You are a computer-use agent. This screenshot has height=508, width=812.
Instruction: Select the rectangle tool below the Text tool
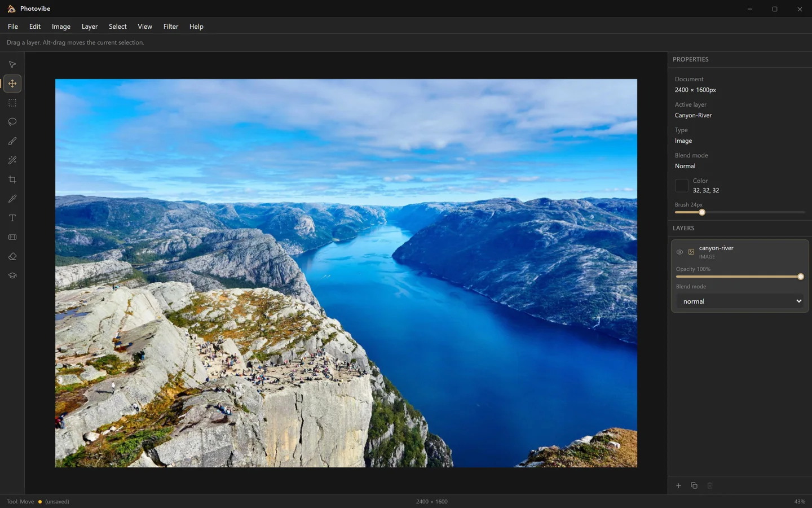point(12,237)
